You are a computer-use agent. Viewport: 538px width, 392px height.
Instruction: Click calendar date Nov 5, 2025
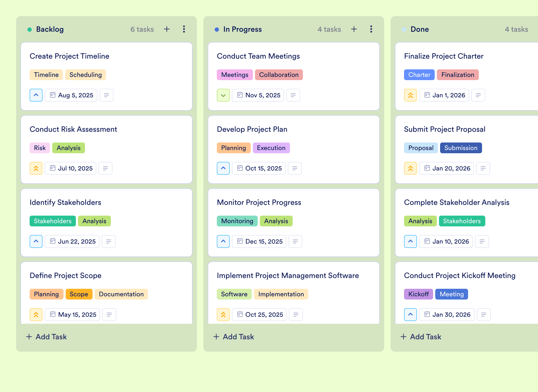pyautogui.click(x=258, y=95)
